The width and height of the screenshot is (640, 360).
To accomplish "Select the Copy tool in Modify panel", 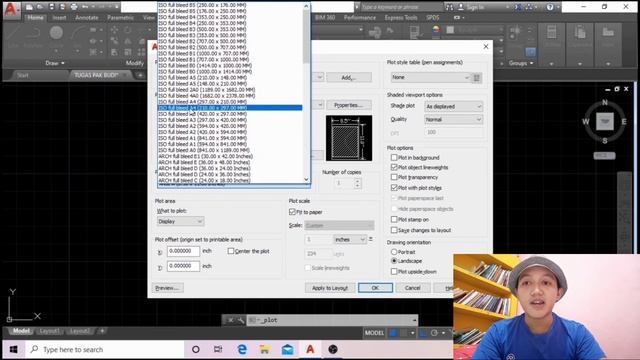I will point(114,41).
